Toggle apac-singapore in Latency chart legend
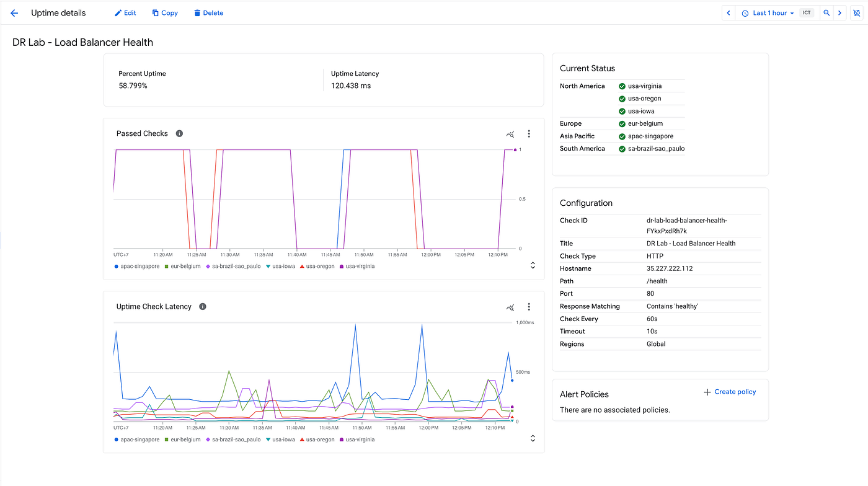The image size is (868, 486). click(136, 440)
